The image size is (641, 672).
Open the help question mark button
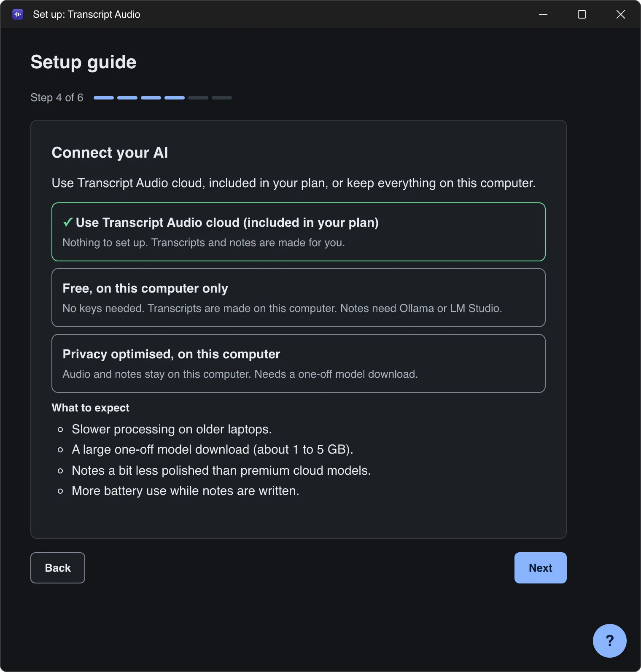(x=609, y=640)
